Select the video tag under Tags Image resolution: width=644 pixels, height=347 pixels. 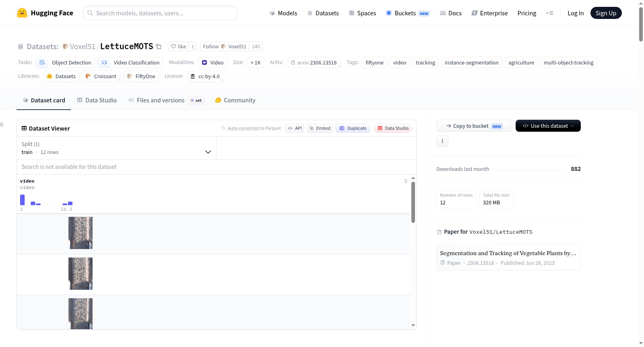coord(400,62)
